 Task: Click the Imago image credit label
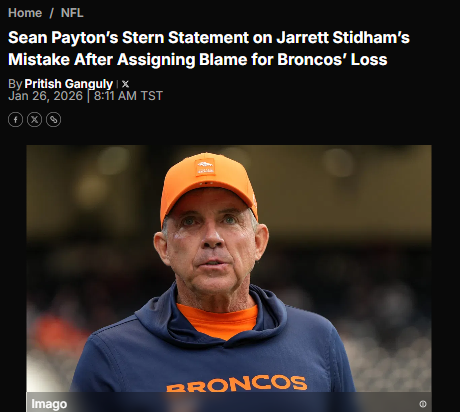(x=49, y=404)
